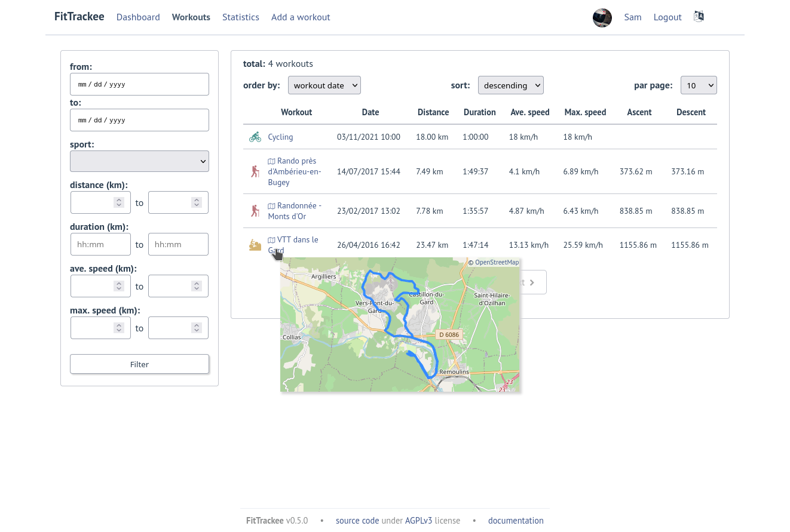Open the documentation footer link
Image resolution: width=790 pixels, height=532 pixels.
click(x=516, y=521)
